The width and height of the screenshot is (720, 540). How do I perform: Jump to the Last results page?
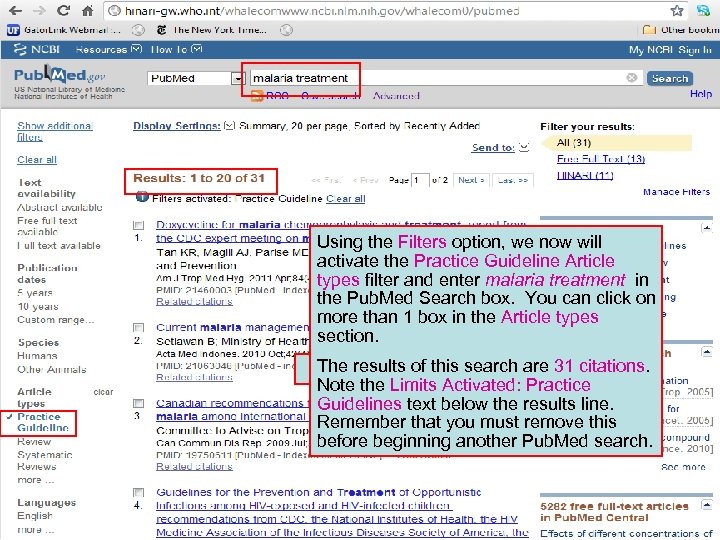pyautogui.click(x=512, y=180)
